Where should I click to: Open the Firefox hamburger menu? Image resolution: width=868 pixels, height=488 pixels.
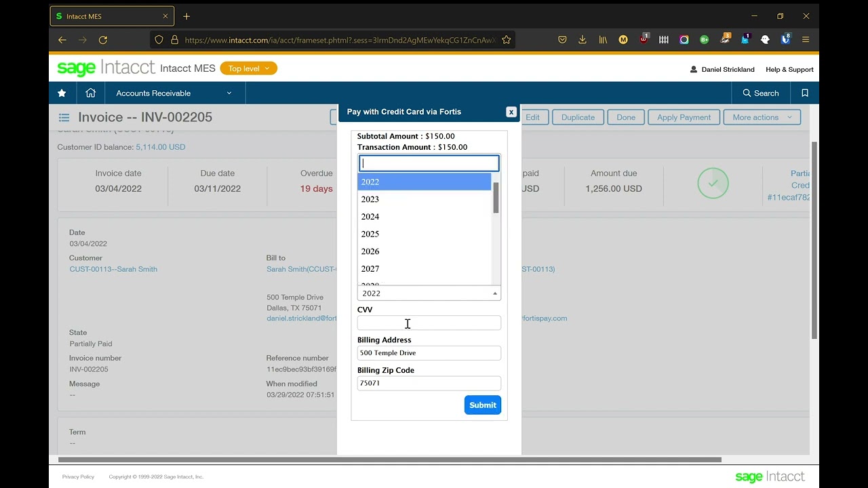coord(806,40)
